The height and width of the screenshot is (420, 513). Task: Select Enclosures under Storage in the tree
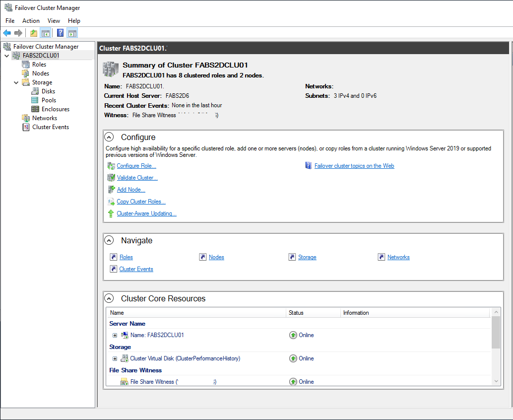(x=55, y=109)
